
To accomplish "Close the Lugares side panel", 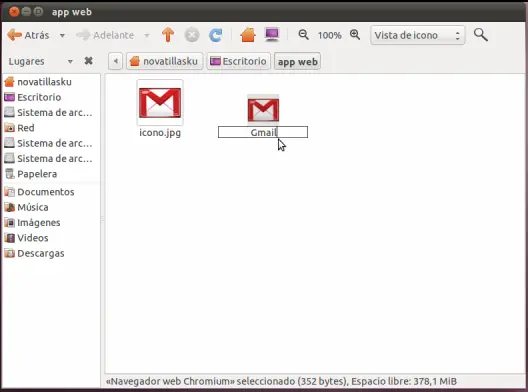I will coord(88,61).
